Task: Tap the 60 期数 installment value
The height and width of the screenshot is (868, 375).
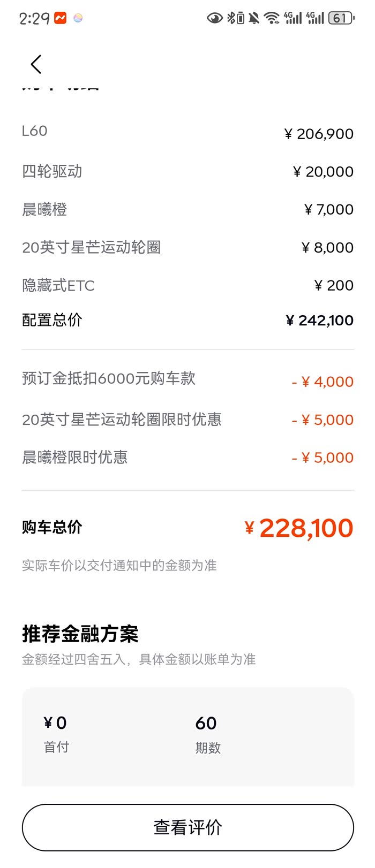Action: click(x=207, y=724)
